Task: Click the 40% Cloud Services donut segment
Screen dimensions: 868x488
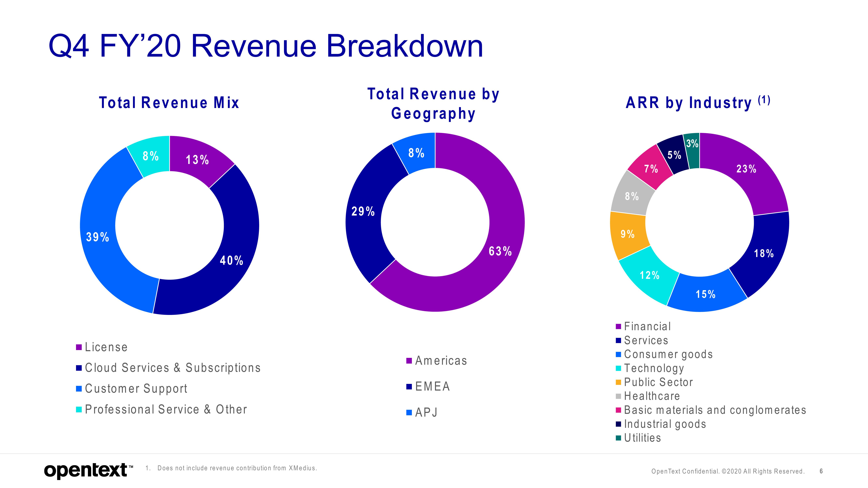Action: coord(232,260)
